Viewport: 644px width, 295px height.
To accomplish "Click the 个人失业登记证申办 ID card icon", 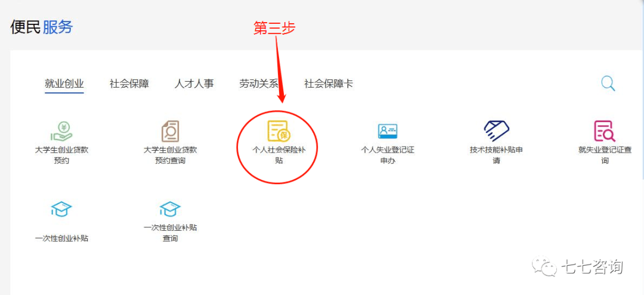I will (x=388, y=131).
